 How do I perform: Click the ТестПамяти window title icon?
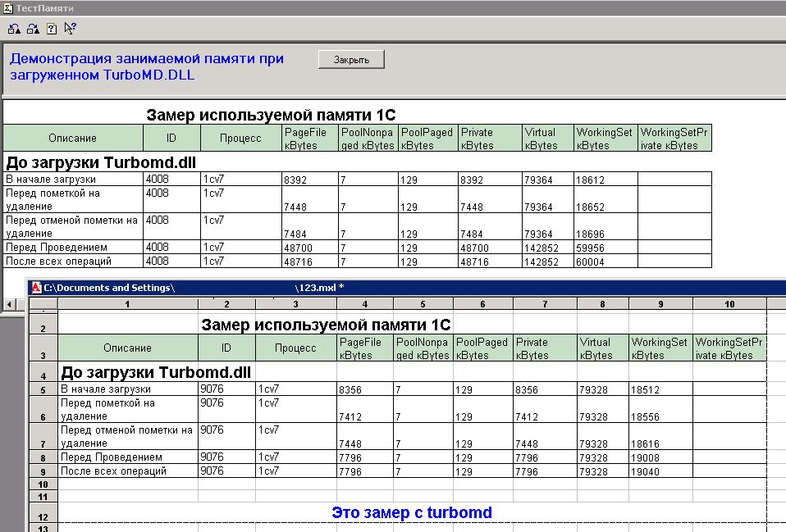[7, 8]
